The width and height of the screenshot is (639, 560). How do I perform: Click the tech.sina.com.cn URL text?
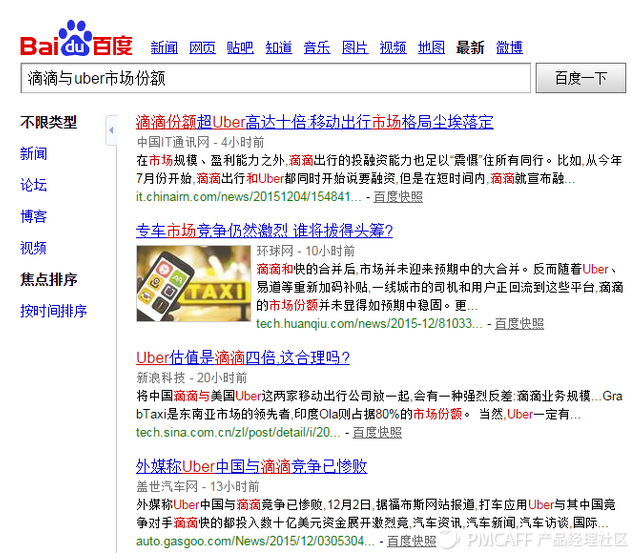pos(238,432)
